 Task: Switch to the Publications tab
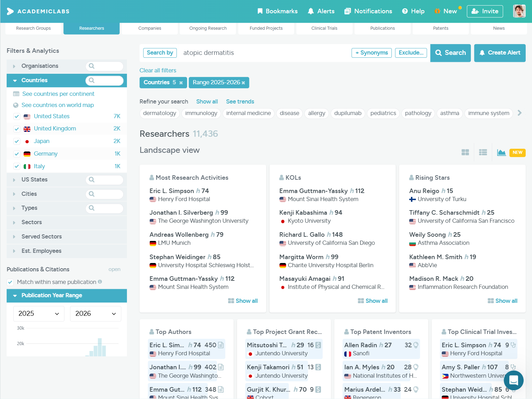383,28
